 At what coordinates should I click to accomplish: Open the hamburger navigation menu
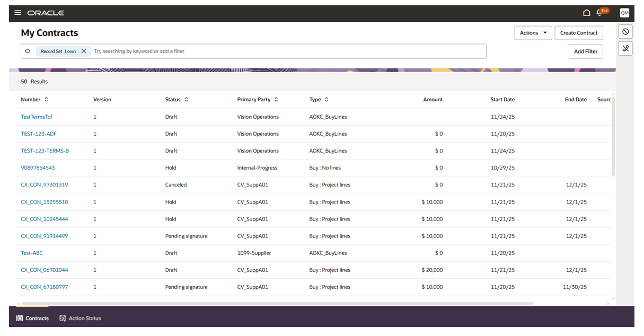[x=18, y=13]
